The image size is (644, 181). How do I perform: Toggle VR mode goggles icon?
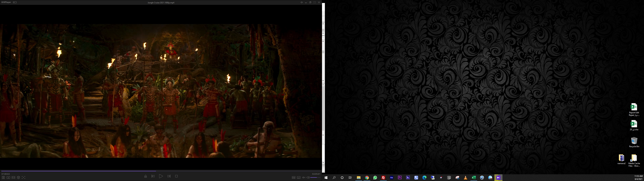[13, 177]
